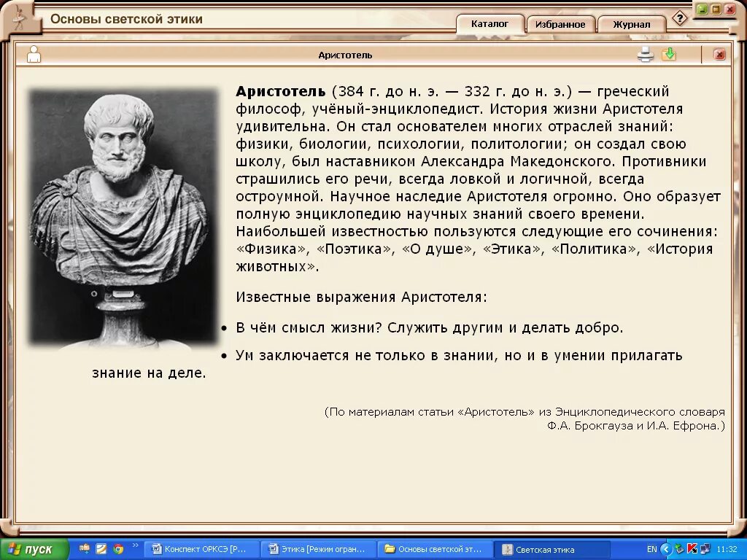Click the ballerina logo icon in the title corner

coord(19,18)
